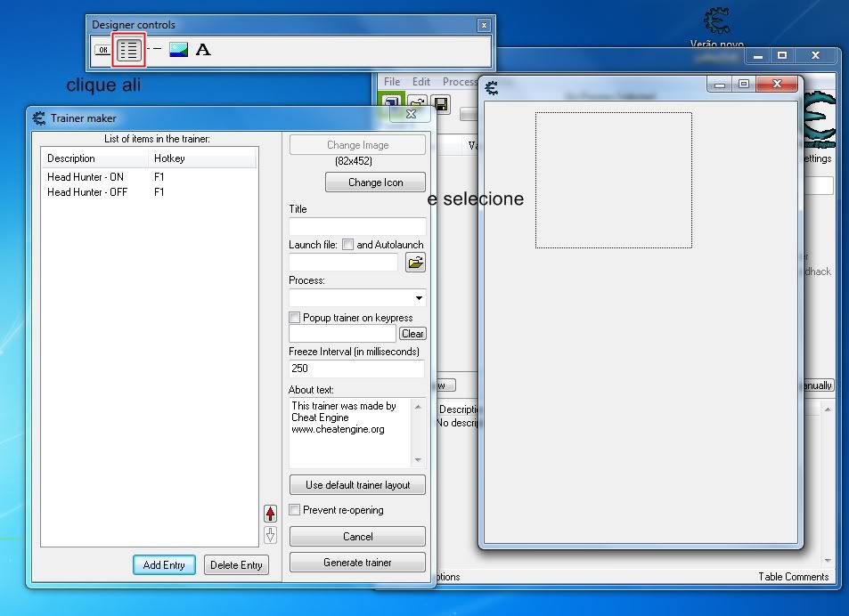Check the 'Prevent re-opening' option

click(295, 510)
